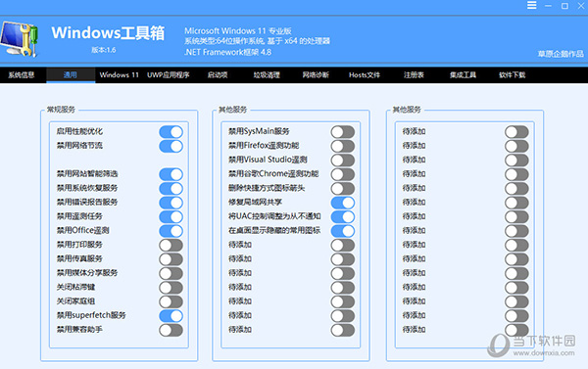Open the Windows 11 tab
588x369 pixels.
120,75
